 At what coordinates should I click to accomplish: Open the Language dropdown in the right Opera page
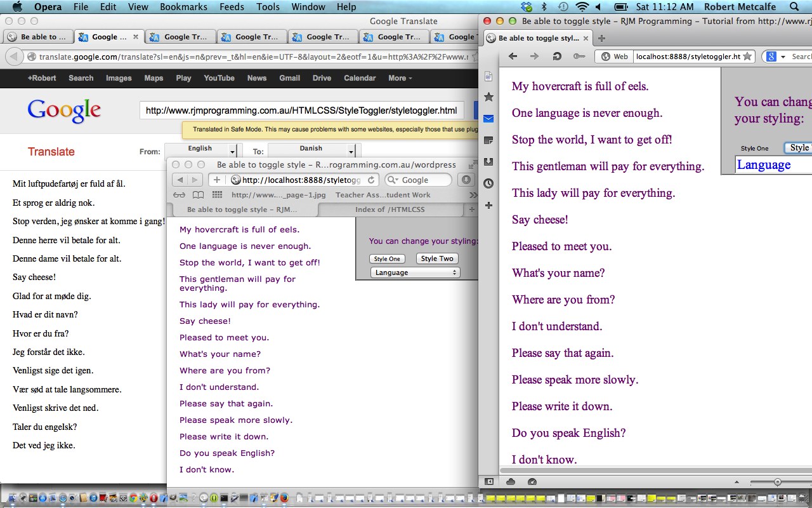point(773,165)
